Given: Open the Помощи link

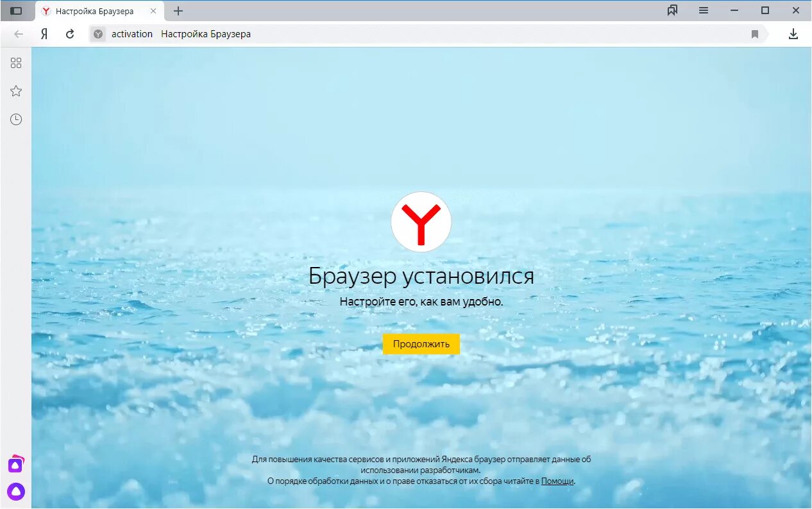Looking at the screenshot, I should pos(557,481).
